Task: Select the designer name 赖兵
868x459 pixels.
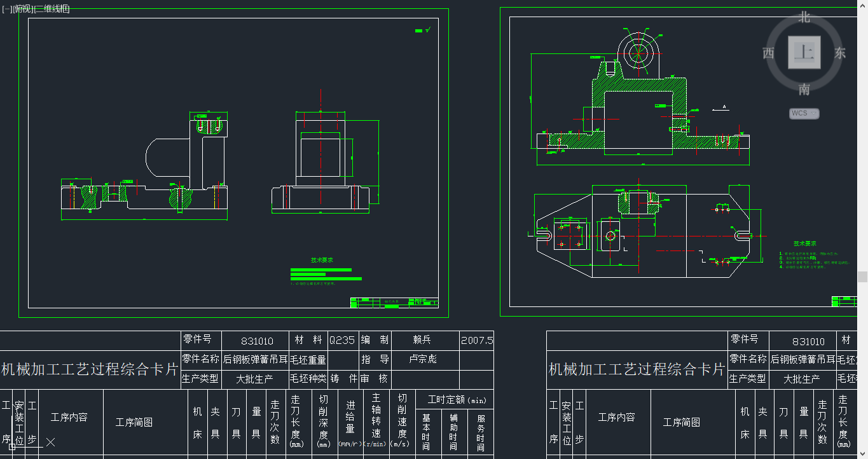Action: (x=423, y=341)
